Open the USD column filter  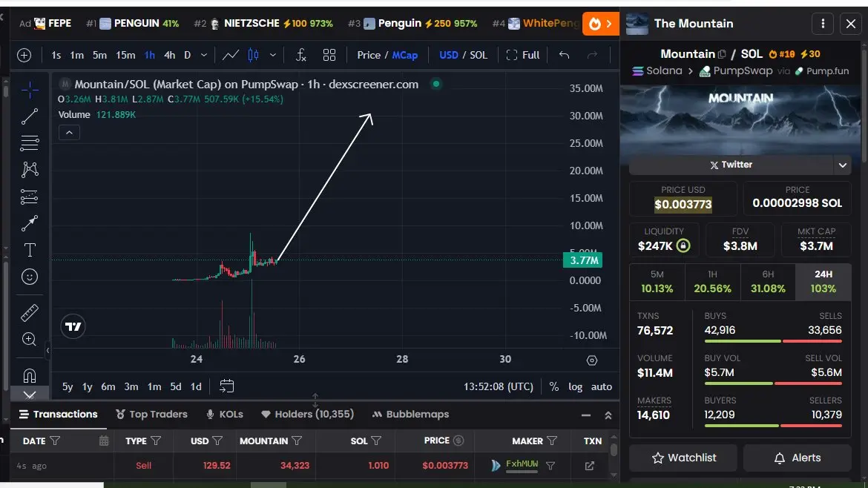(x=217, y=441)
